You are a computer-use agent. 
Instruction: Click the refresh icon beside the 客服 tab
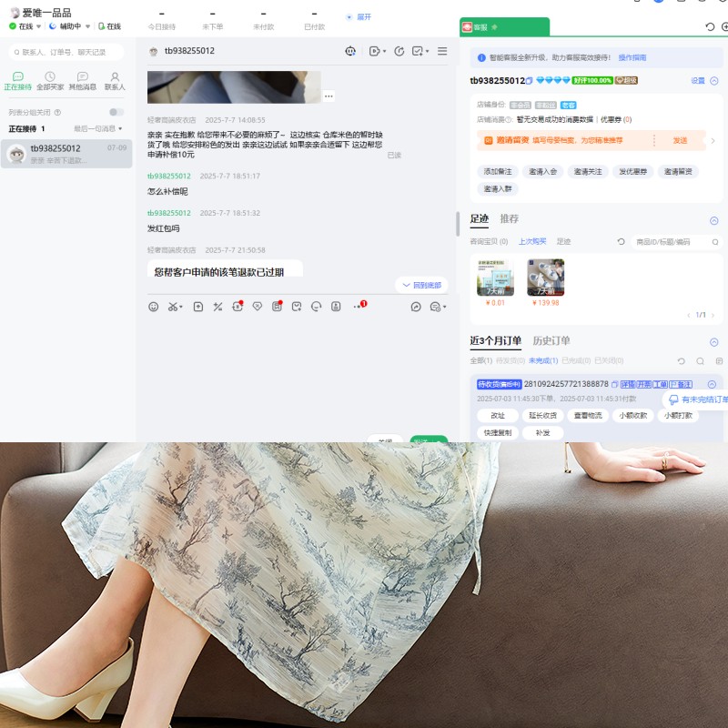pos(710,27)
